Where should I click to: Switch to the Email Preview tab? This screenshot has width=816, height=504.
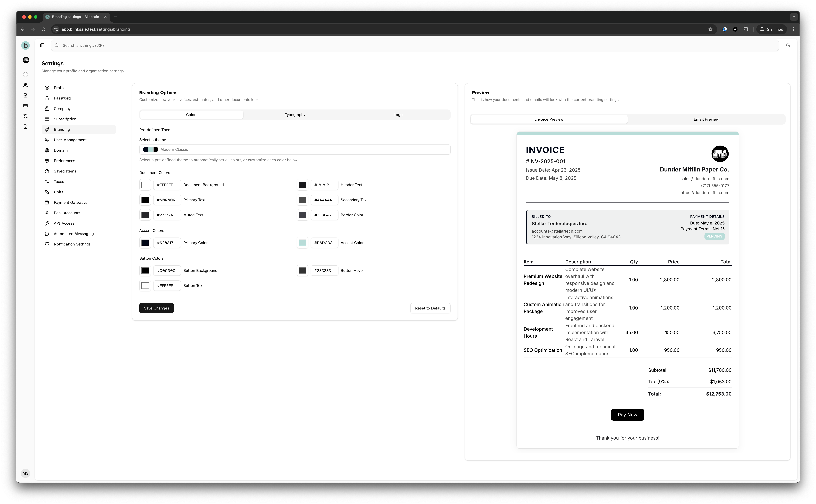pyautogui.click(x=706, y=119)
